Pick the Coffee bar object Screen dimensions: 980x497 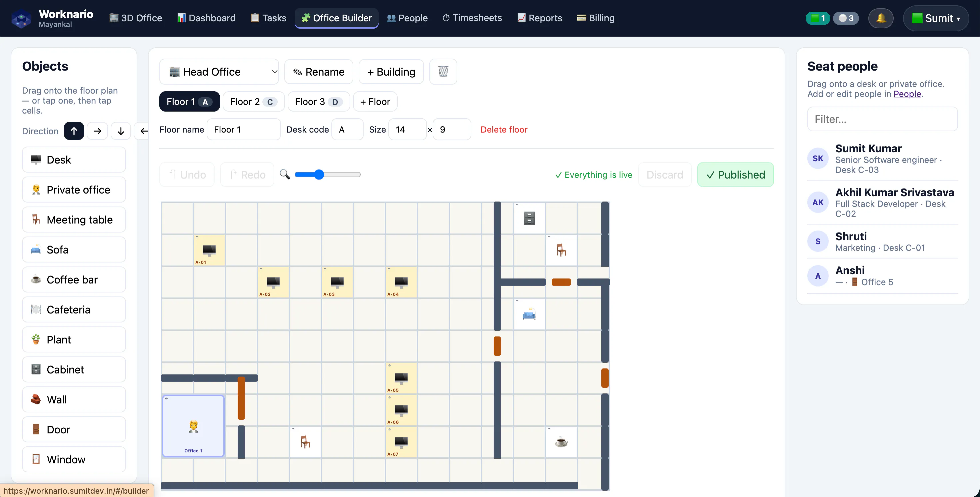tap(74, 279)
